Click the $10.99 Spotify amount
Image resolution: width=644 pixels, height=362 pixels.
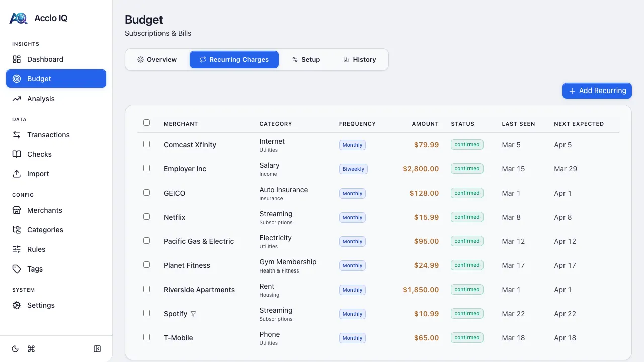point(426,314)
